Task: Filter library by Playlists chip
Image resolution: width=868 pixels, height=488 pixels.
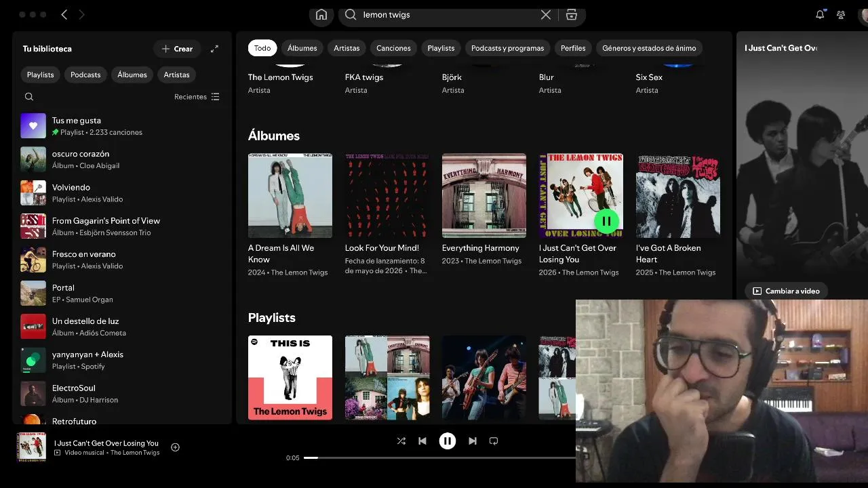Action: click(41, 75)
